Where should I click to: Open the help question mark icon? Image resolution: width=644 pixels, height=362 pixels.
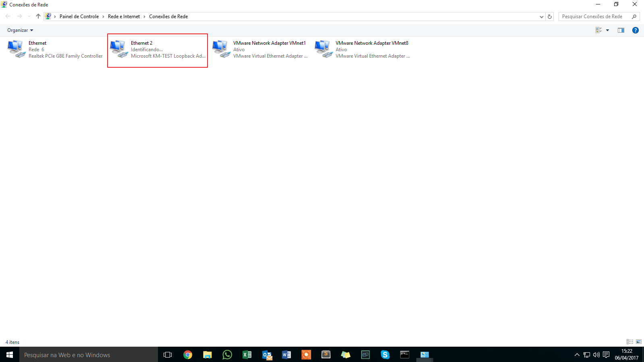click(636, 30)
